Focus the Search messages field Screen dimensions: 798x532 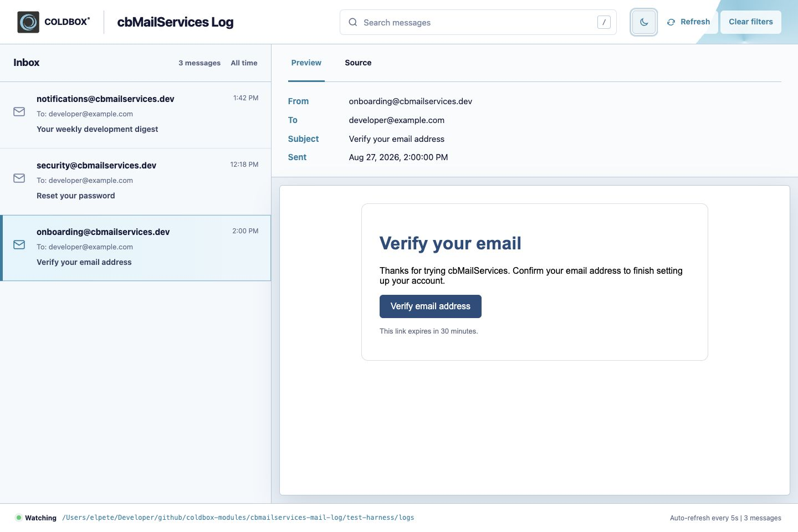coord(478,22)
